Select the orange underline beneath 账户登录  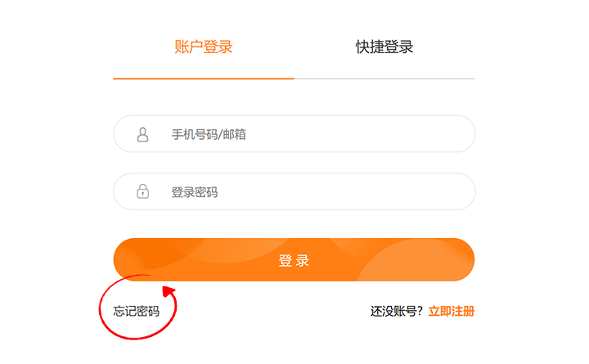204,79
